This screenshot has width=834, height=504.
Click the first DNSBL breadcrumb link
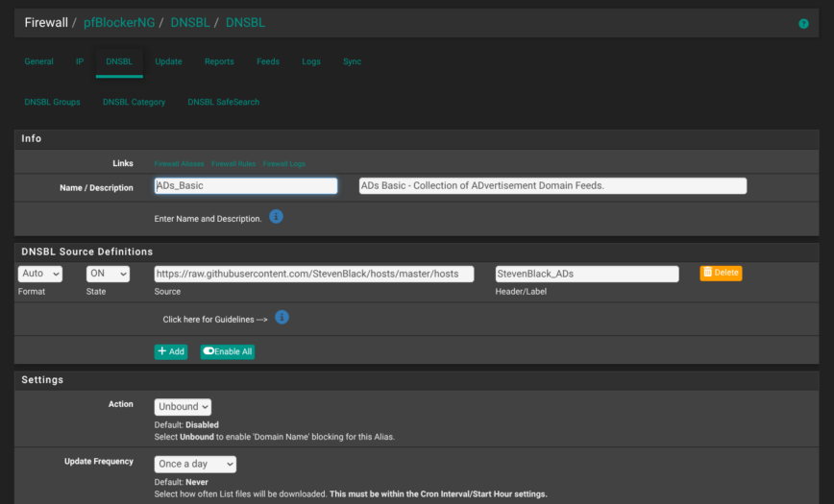pyautogui.click(x=190, y=23)
